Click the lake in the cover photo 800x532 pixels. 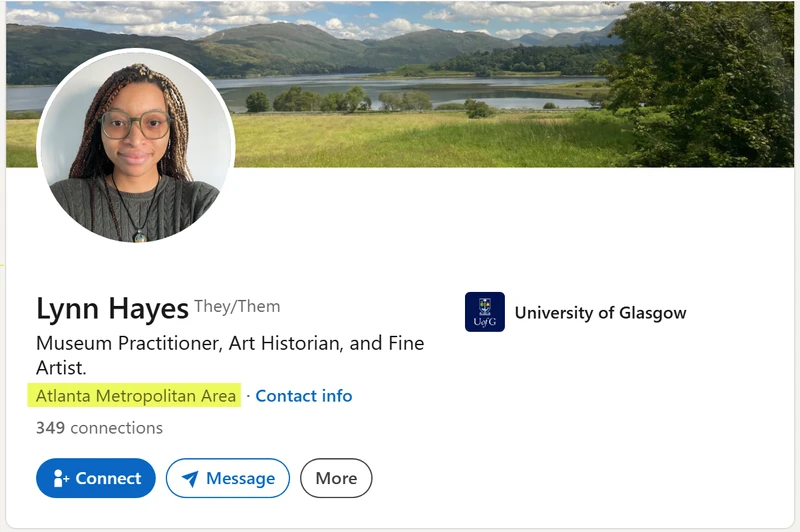click(x=408, y=91)
